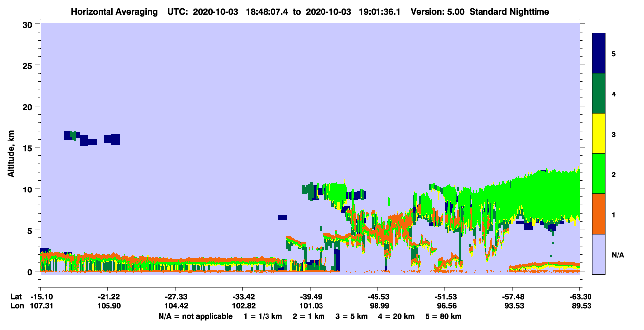Click the dark green level 4 colorbar segment

(599, 94)
